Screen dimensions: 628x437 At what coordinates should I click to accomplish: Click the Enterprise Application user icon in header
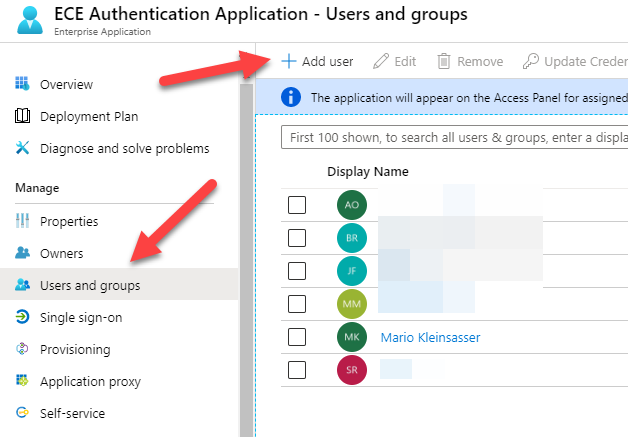tap(30, 20)
